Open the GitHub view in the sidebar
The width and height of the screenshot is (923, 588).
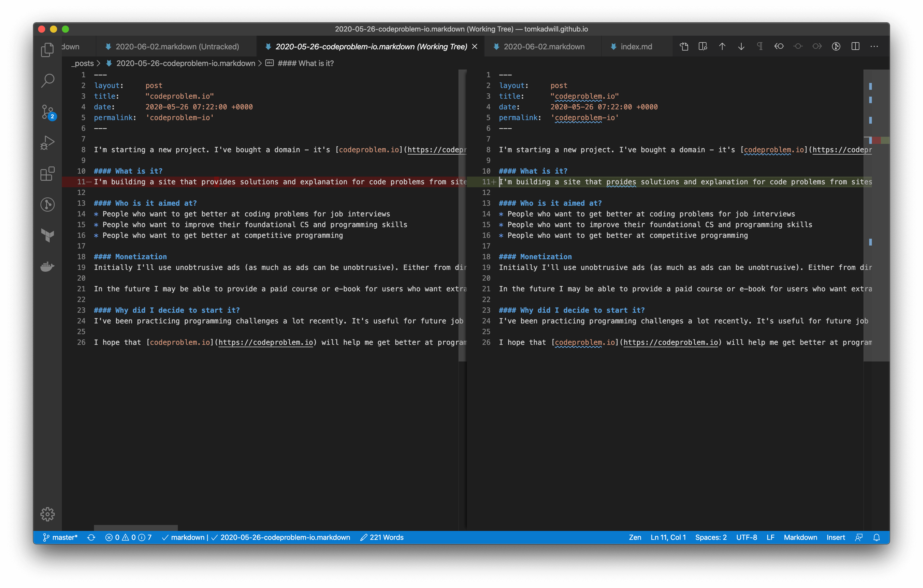pyautogui.click(x=47, y=204)
